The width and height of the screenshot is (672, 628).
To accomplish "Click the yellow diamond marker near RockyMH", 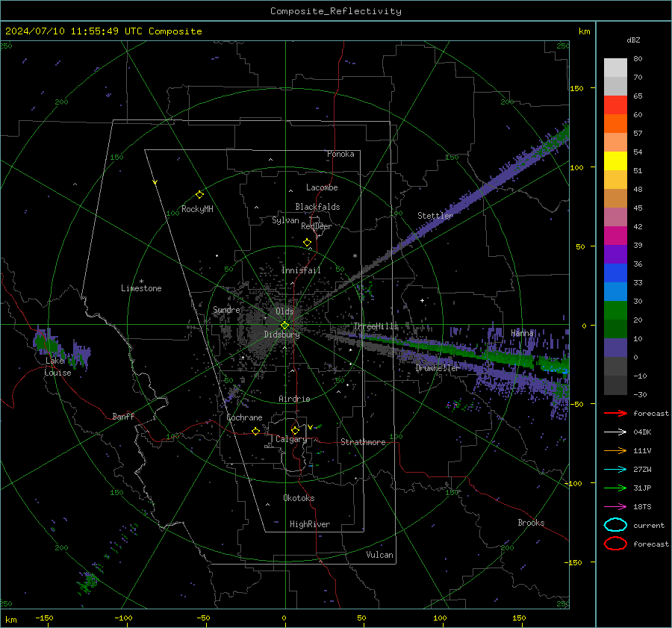I will click(199, 195).
